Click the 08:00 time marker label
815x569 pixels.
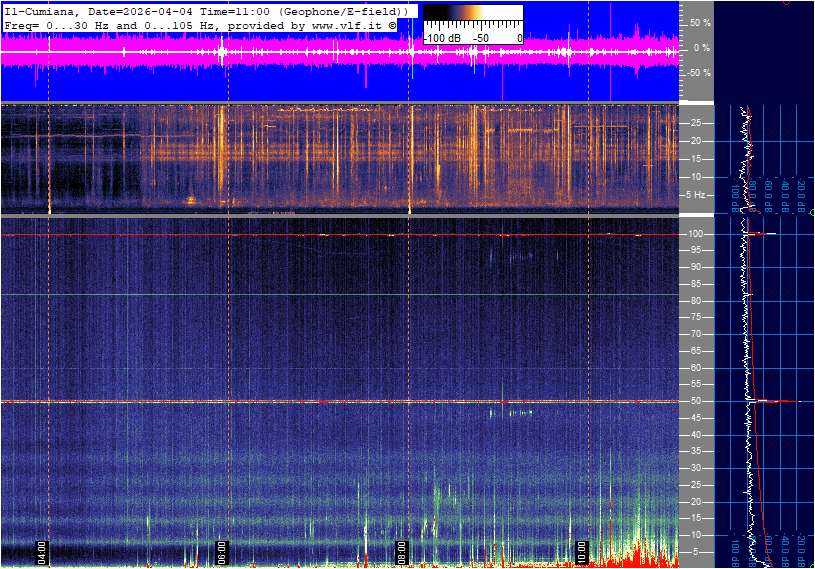tap(401, 552)
